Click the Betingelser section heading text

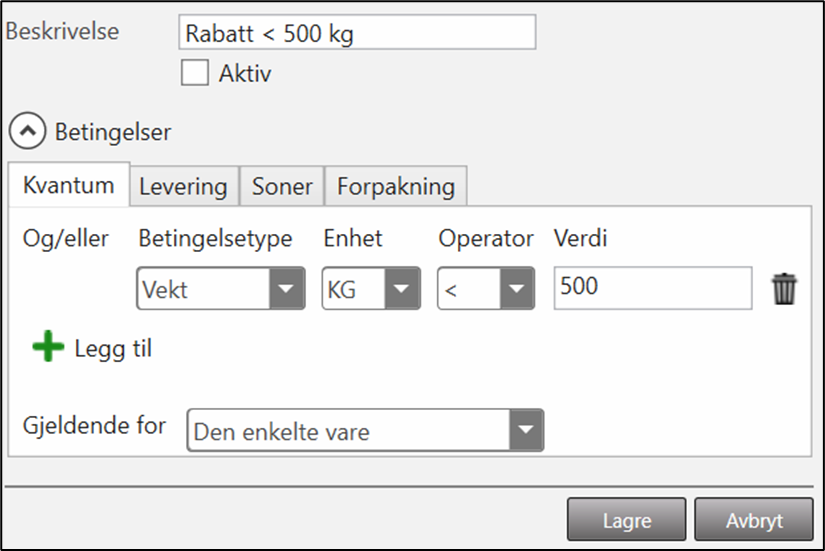[x=113, y=131]
